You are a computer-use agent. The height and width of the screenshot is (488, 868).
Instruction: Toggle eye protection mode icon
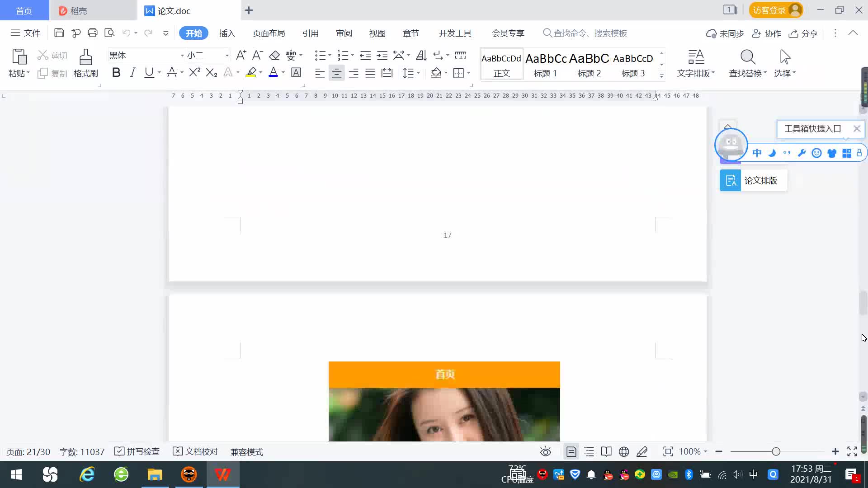546,452
